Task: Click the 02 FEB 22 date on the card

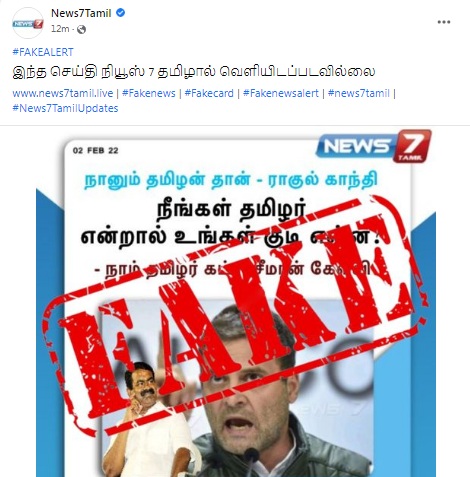Action: pyautogui.click(x=96, y=151)
